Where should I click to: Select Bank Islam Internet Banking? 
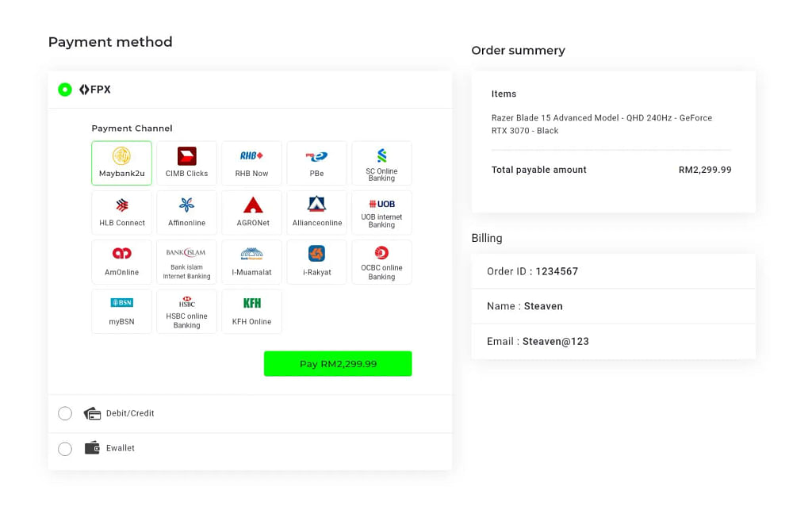[186, 262]
